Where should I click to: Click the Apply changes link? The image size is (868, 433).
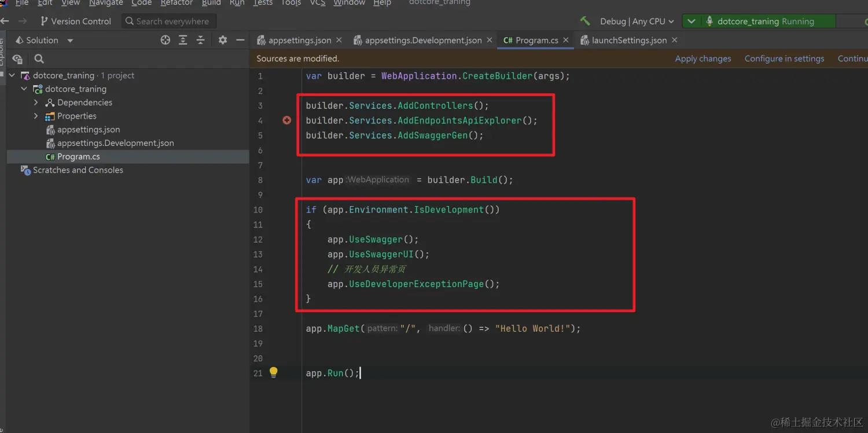click(x=703, y=58)
